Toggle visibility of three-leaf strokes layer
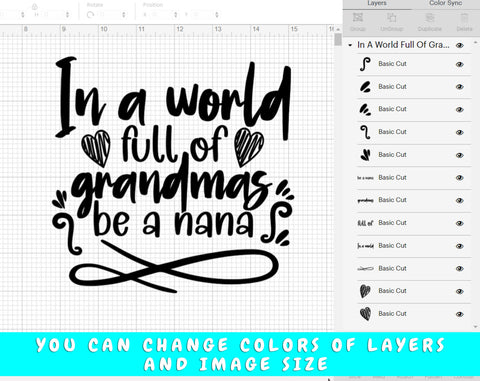 (x=460, y=110)
